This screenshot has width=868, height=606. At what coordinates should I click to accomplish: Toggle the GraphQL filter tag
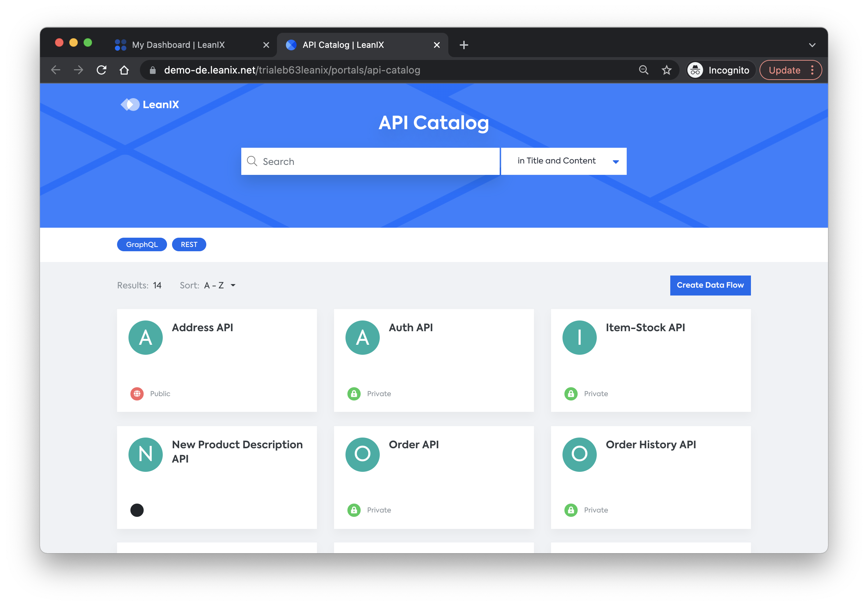tap(142, 244)
